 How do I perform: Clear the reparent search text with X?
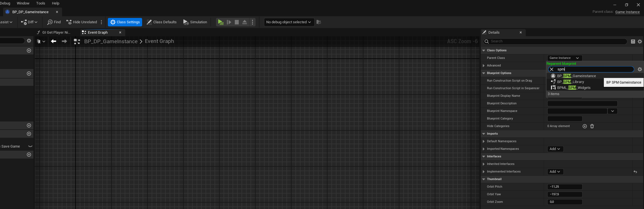[552, 69]
